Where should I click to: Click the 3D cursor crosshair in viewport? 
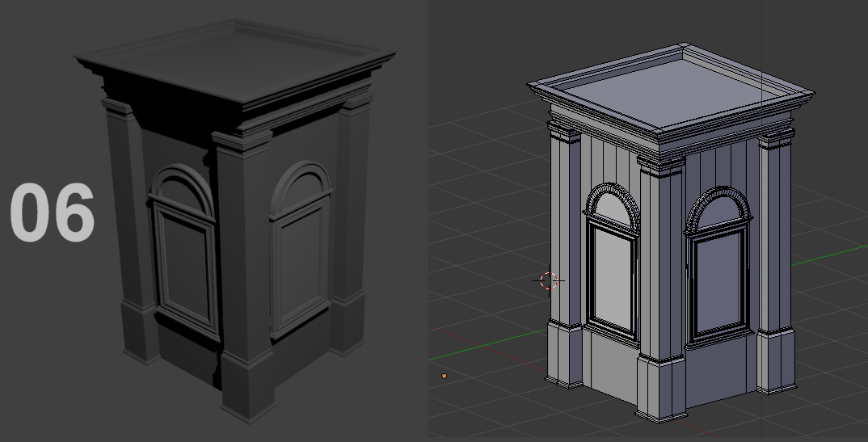pyautogui.click(x=549, y=280)
